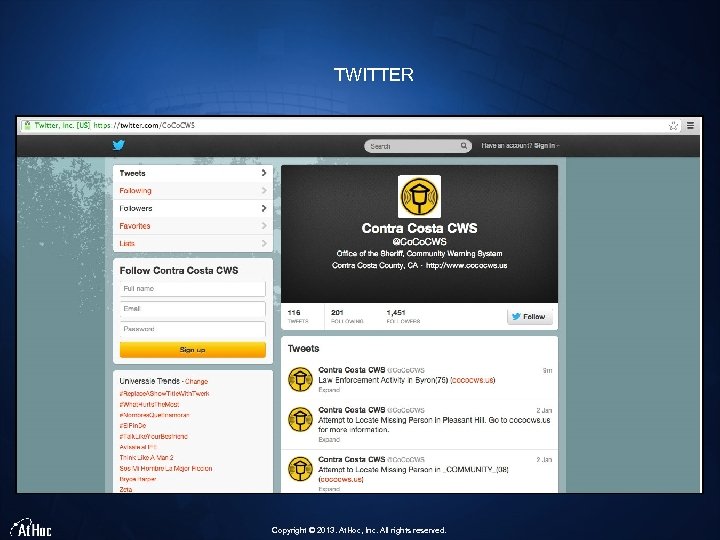Click the browser address bar URL

(x=144, y=125)
